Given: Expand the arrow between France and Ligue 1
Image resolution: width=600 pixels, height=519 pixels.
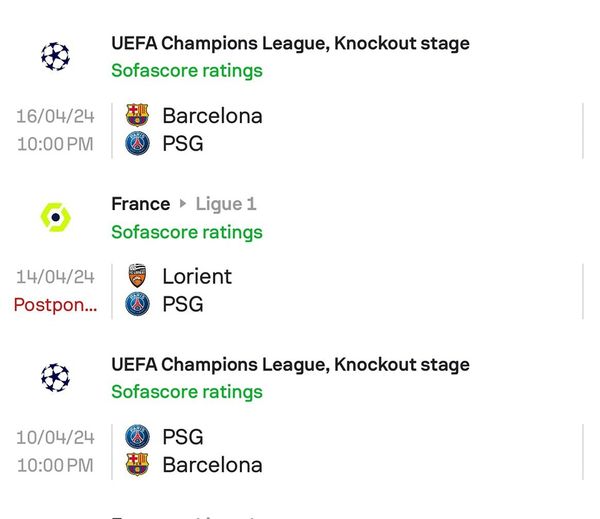Looking at the screenshot, I should tap(183, 204).
